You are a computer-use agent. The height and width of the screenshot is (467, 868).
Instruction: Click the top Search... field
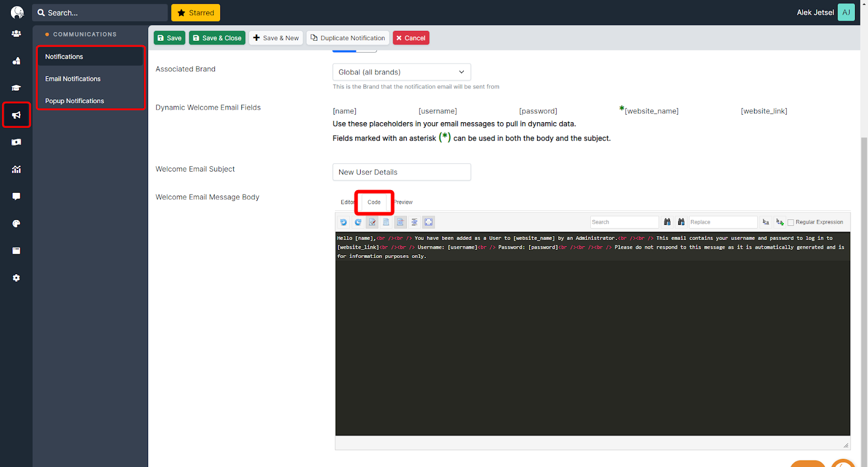[100, 12]
